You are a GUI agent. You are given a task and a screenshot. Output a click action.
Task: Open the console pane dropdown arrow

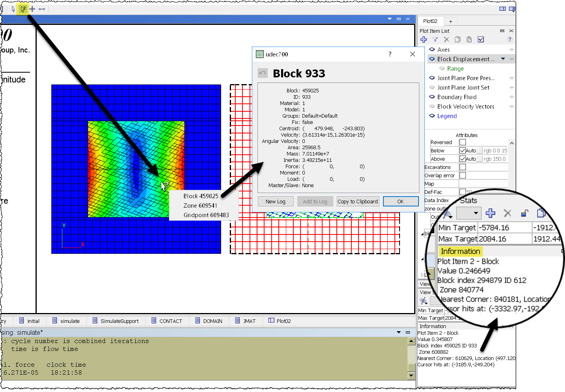(x=399, y=332)
